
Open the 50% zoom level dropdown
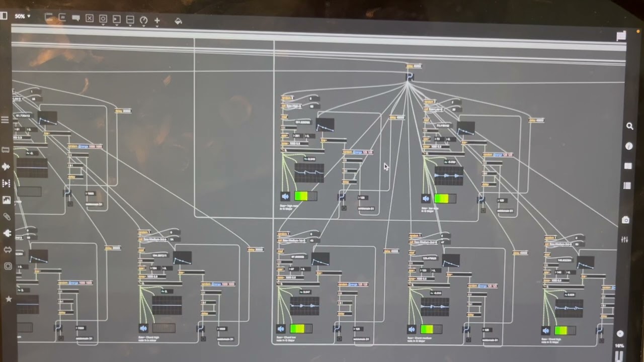(x=22, y=16)
